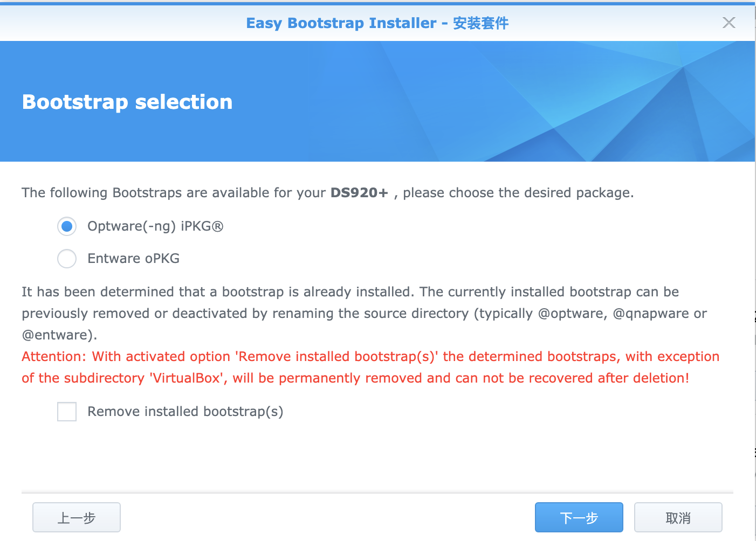756x541 pixels.
Task: Cancel installation with the 取消 button
Action: [678, 517]
